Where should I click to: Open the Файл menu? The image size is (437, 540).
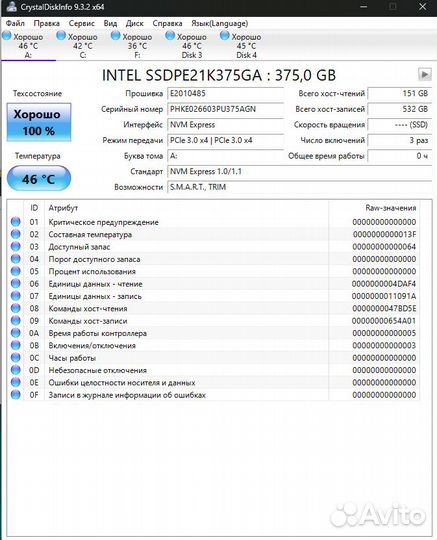(x=15, y=23)
